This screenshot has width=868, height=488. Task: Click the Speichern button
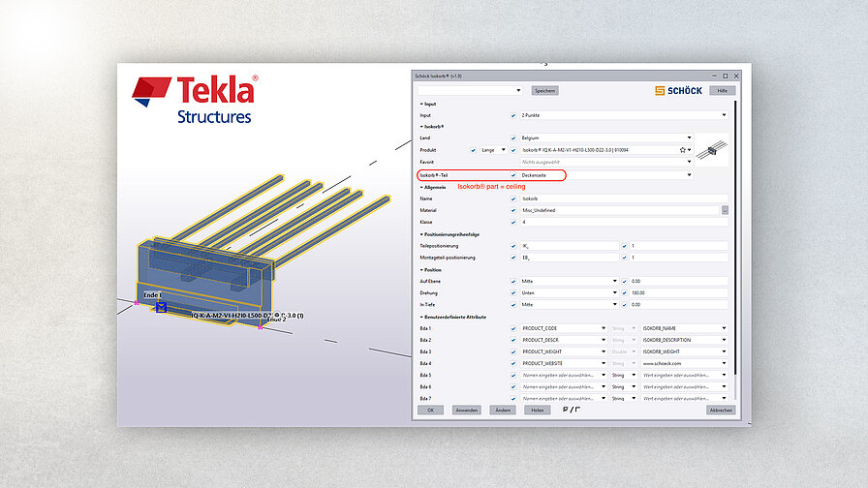544,90
